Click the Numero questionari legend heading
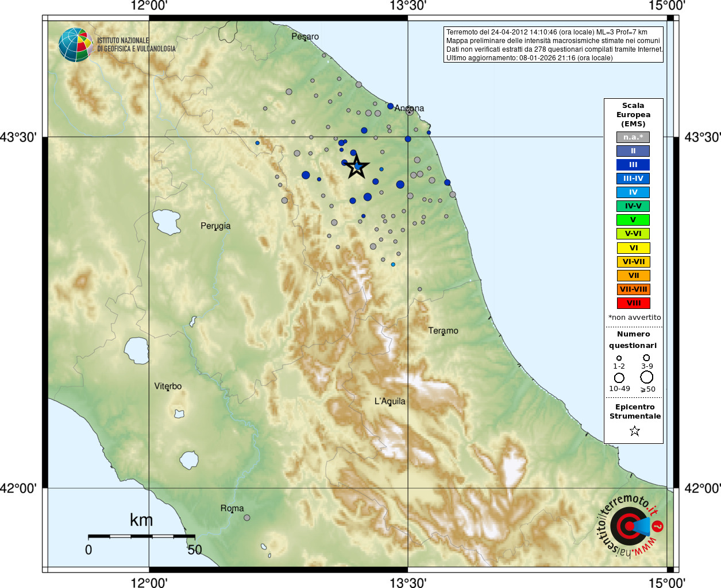This screenshot has width=721, height=588. point(633,340)
